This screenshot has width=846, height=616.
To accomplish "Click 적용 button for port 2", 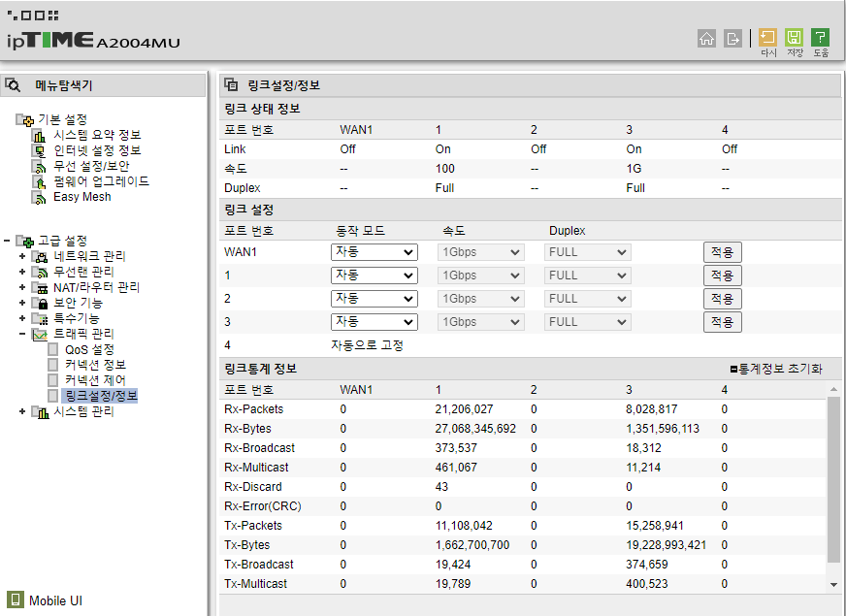I will pos(723,298).
